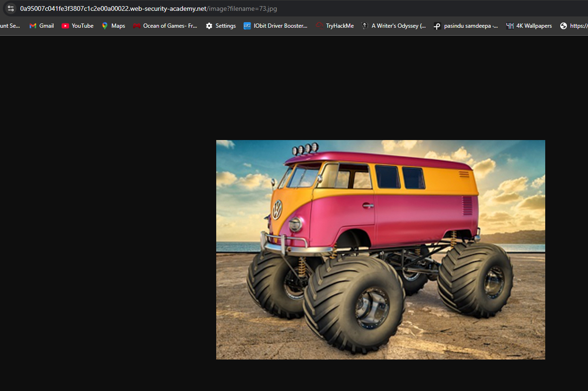Open the Gmail bookmark
Screen dimensions: 588x391
41,26
